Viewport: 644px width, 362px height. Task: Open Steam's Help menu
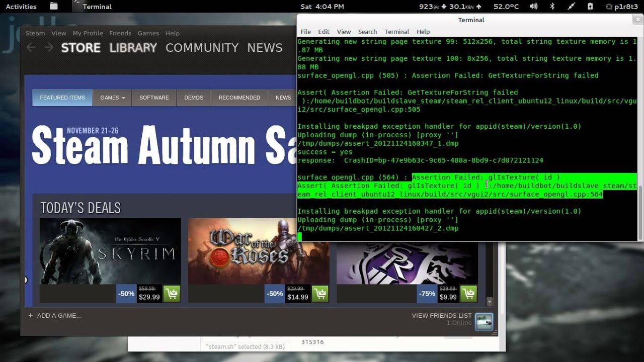[x=173, y=33]
